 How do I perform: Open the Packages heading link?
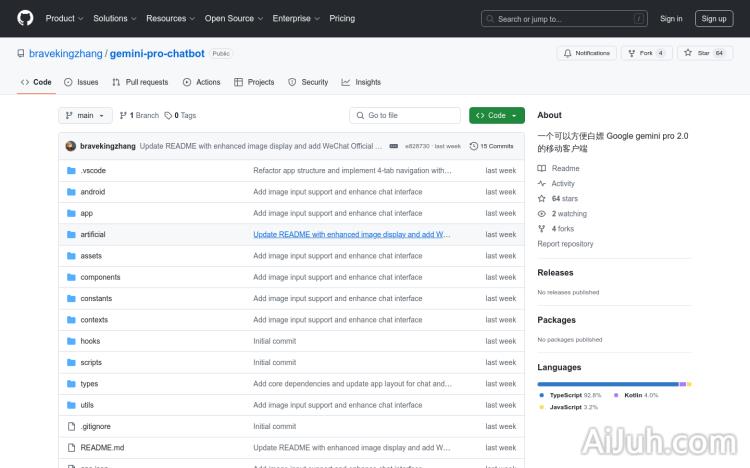tap(556, 320)
